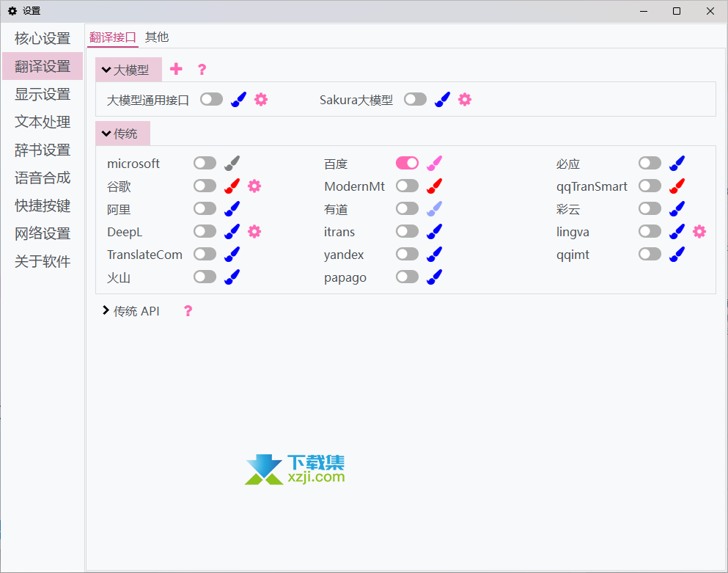
Task: Click the brush icon for TranslateCom
Action: point(232,254)
